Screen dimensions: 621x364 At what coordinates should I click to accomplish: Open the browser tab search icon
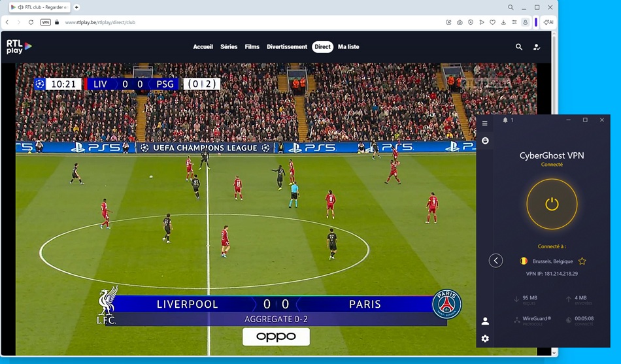point(511,7)
